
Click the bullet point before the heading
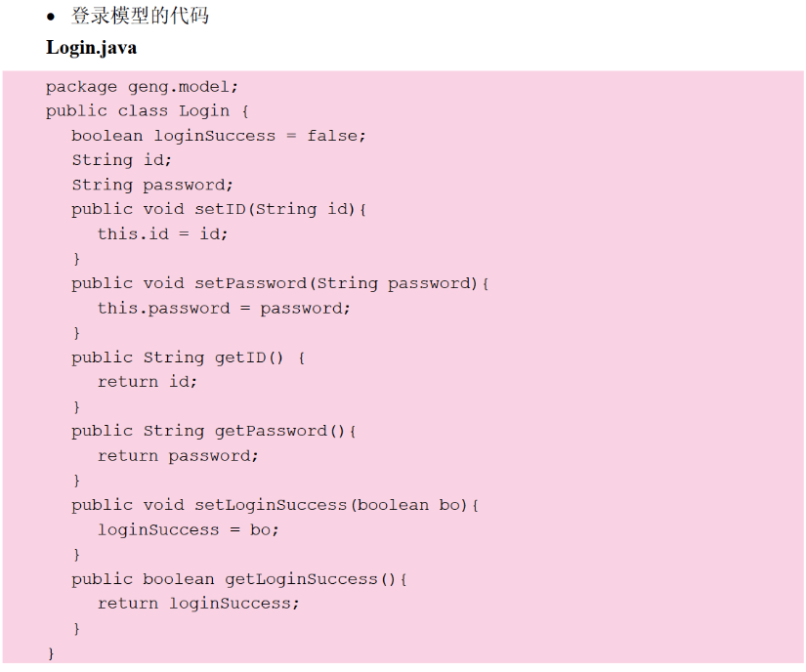[x=51, y=17]
